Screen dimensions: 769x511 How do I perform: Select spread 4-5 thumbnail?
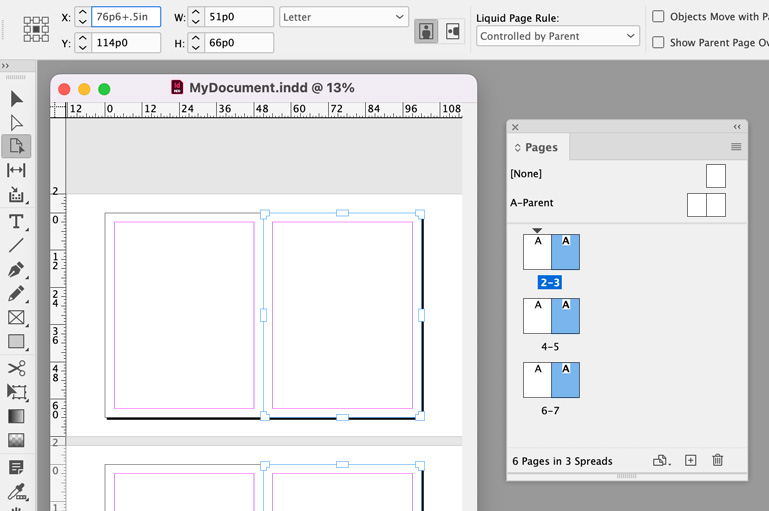551,316
